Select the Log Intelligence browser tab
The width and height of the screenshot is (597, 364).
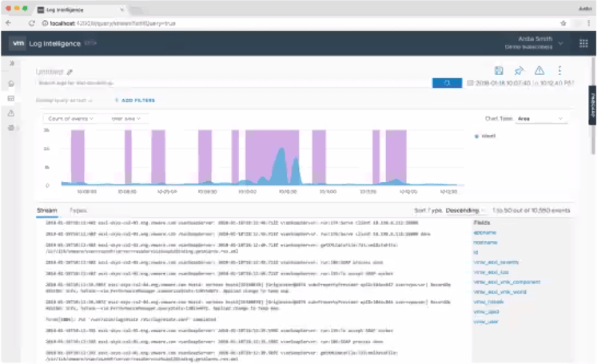coord(80,10)
